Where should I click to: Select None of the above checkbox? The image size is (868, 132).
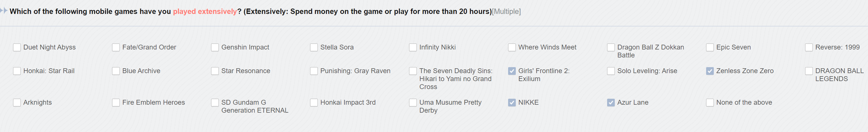click(710, 103)
